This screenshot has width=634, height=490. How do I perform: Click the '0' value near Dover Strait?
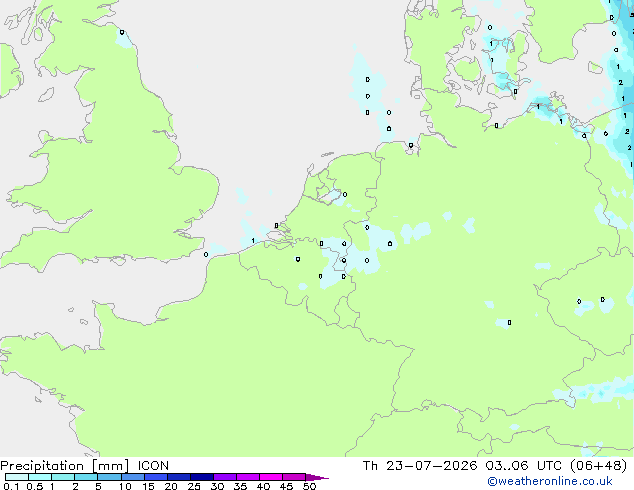pyautogui.click(x=206, y=255)
